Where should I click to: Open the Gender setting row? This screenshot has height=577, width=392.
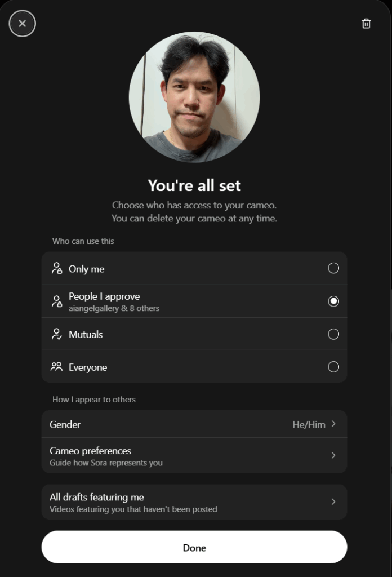point(169,424)
